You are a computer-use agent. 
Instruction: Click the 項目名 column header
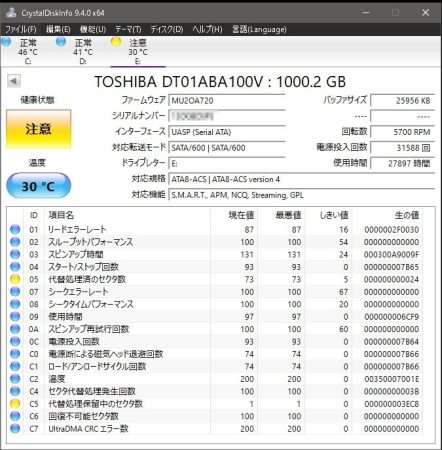[x=61, y=215]
